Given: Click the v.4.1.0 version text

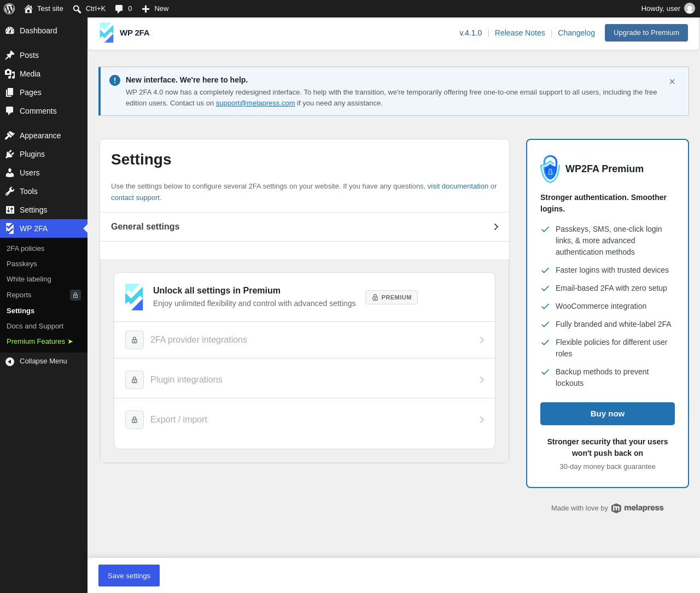Looking at the screenshot, I should click(471, 33).
